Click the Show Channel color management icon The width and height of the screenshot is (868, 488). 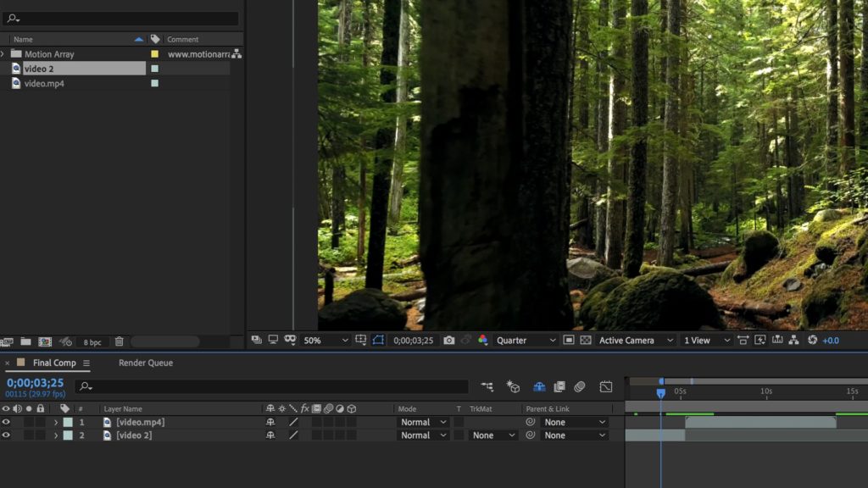click(482, 341)
